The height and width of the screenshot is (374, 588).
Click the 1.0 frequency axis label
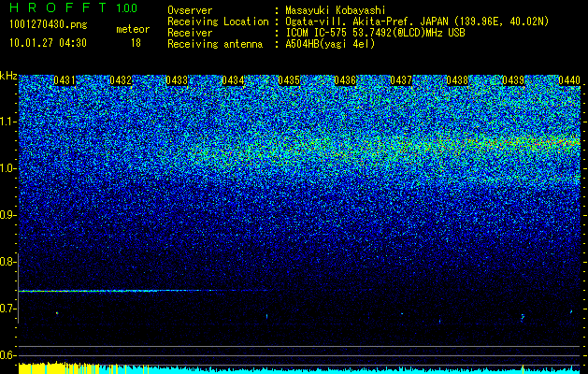[7, 168]
